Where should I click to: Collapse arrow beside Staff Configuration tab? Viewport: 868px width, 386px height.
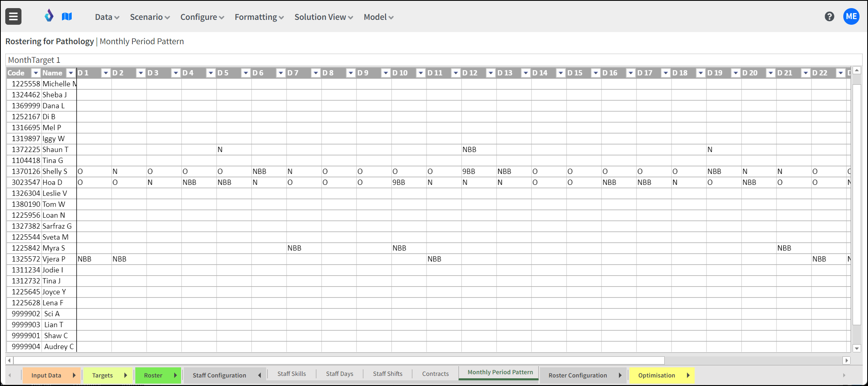[260, 375]
